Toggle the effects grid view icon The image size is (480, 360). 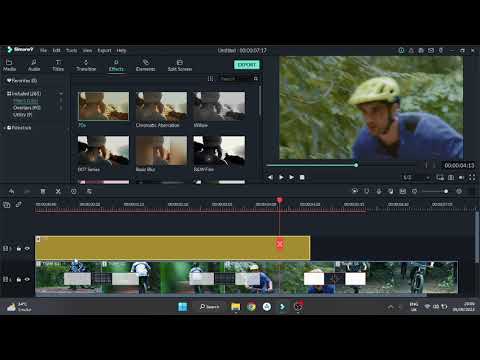click(x=210, y=79)
